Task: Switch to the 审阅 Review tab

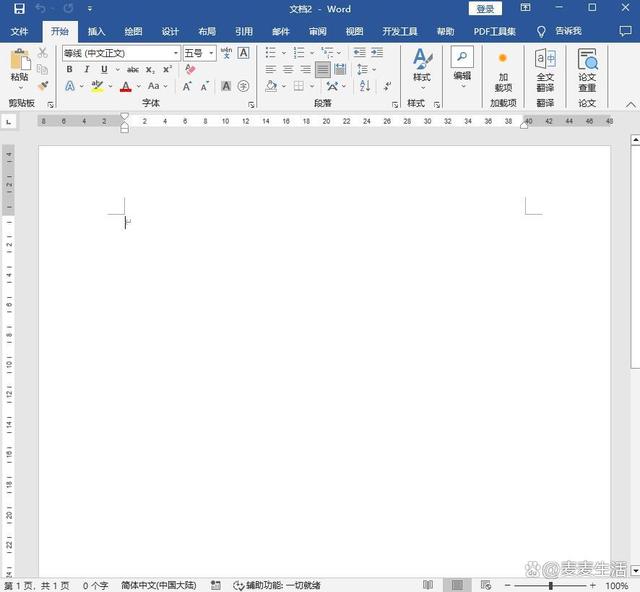Action: 318,31
